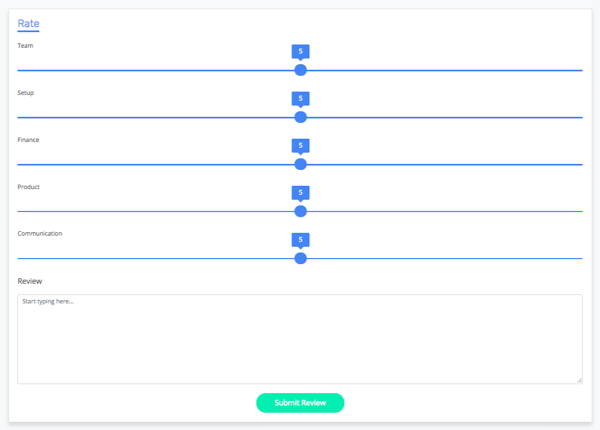Click the Setup slider handle
Screen dimensions: 600x430
click(300, 117)
